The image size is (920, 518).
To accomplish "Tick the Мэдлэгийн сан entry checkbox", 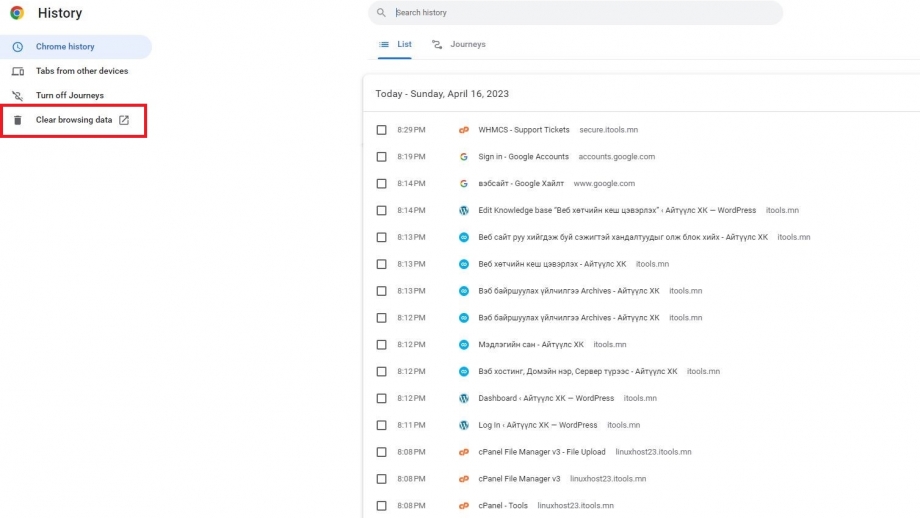I will [x=381, y=344].
